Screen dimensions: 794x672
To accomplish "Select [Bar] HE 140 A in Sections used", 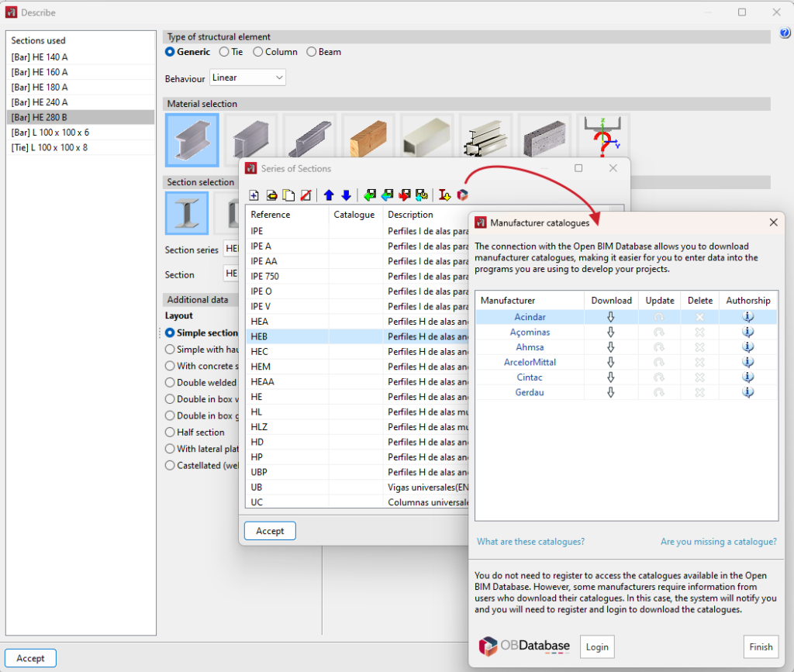I will coord(81,57).
